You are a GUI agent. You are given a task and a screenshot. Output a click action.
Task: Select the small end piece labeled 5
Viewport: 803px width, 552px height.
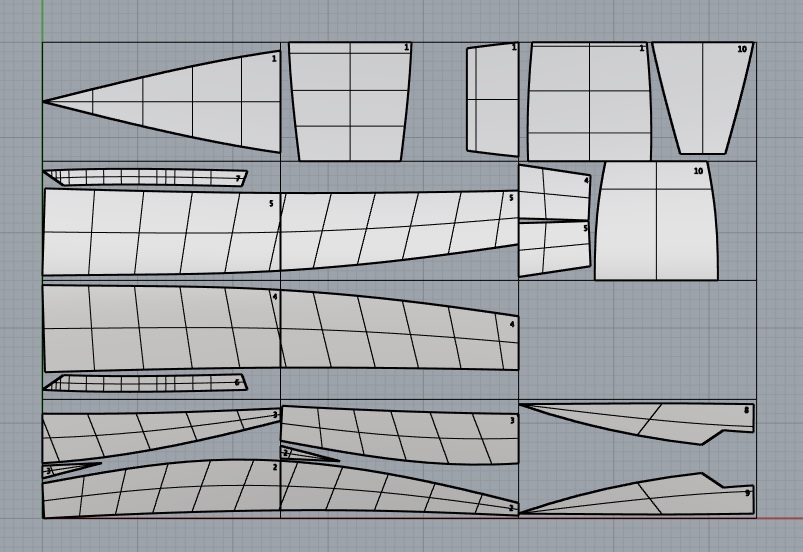(x=553, y=246)
